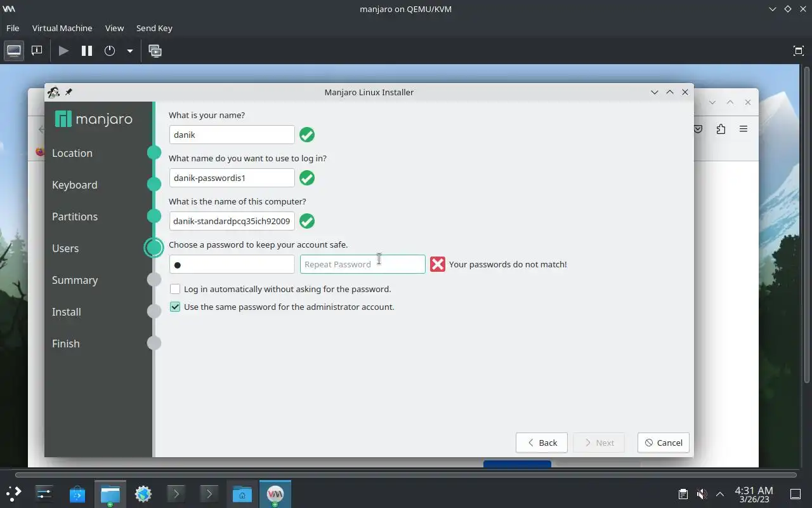Switch VM viewer to fullscreen
Image resolution: width=812 pixels, height=508 pixels.
tap(799, 51)
